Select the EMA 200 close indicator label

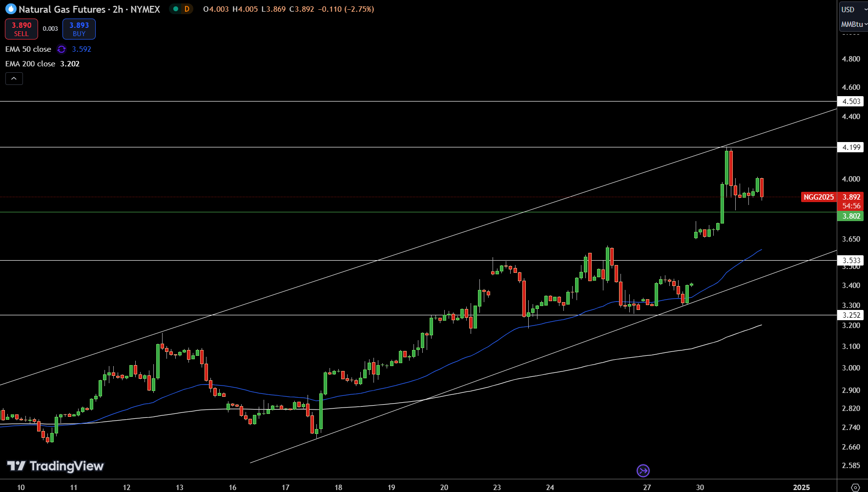(30, 64)
